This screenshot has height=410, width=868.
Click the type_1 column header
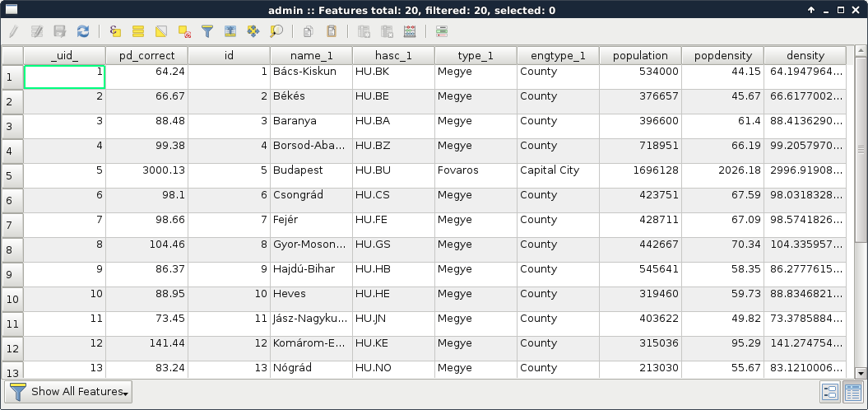pyautogui.click(x=476, y=55)
